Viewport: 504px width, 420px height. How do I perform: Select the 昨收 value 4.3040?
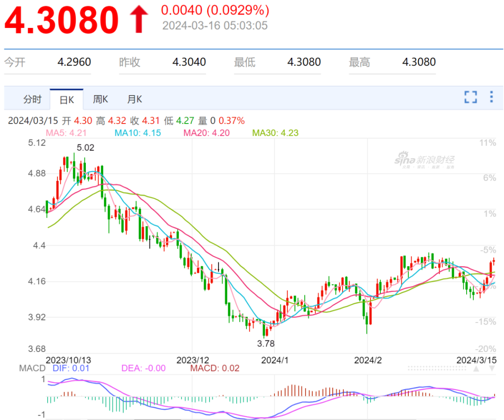[189, 62]
